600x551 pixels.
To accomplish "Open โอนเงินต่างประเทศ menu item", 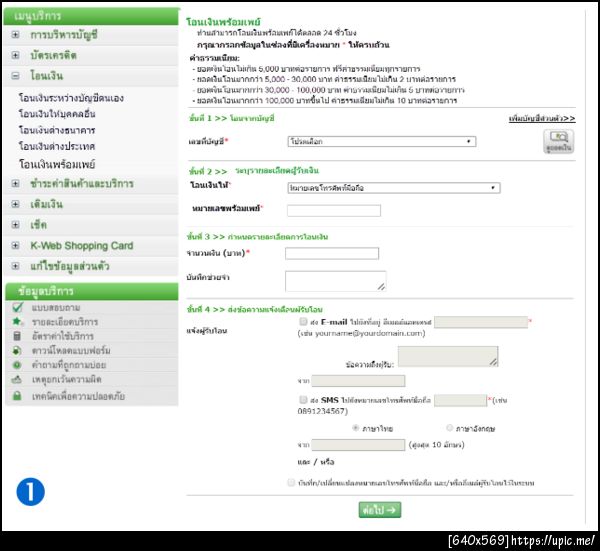I will point(57,146).
